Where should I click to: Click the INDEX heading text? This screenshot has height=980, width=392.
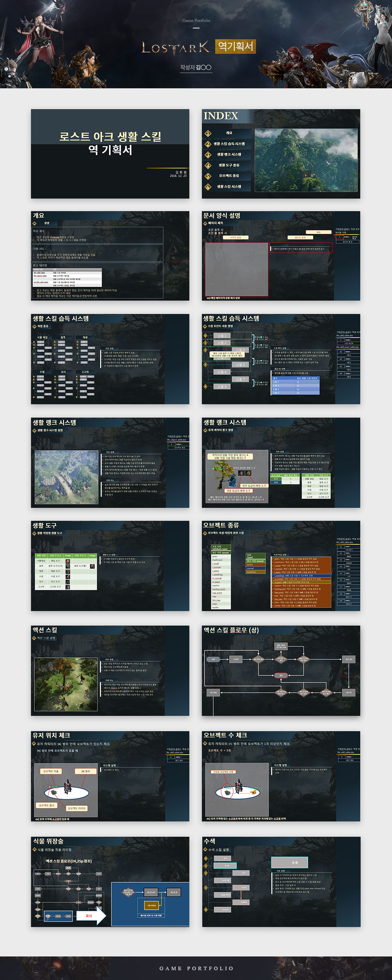(221, 116)
